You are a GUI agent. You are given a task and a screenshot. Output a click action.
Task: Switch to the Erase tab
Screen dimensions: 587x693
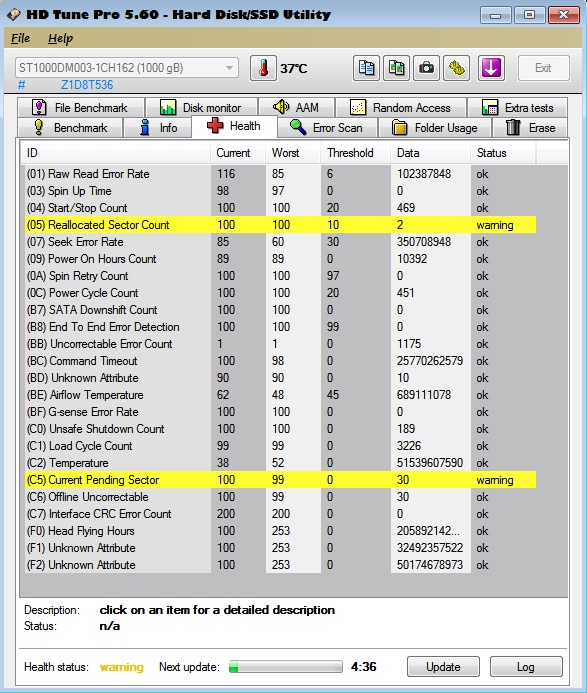click(x=530, y=128)
